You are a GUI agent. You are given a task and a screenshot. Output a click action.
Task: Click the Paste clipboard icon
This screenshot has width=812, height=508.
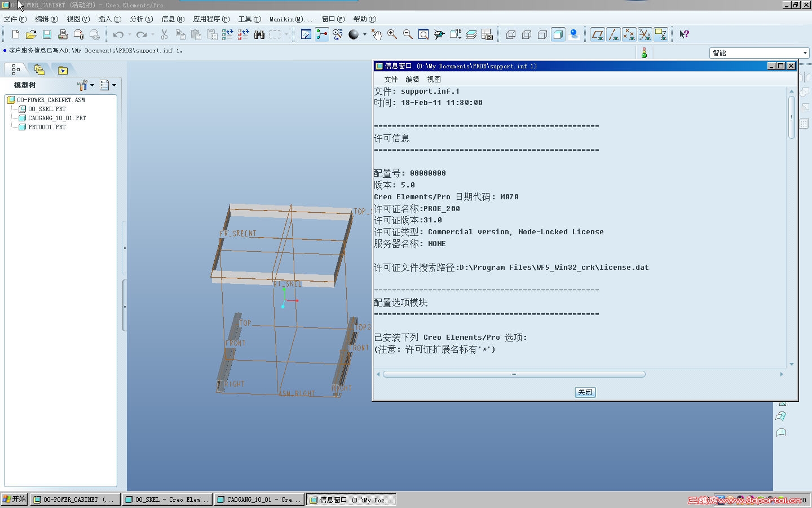click(196, 34)
